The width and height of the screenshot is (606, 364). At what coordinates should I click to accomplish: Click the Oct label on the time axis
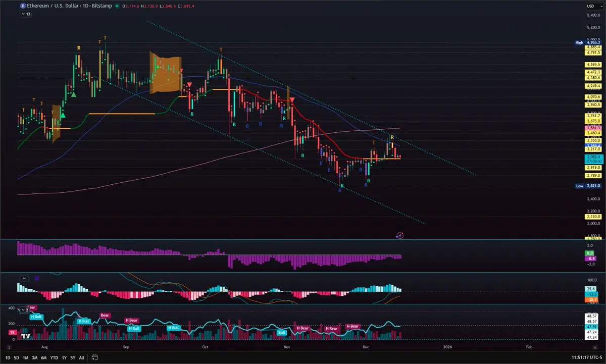tap(205, 348)
